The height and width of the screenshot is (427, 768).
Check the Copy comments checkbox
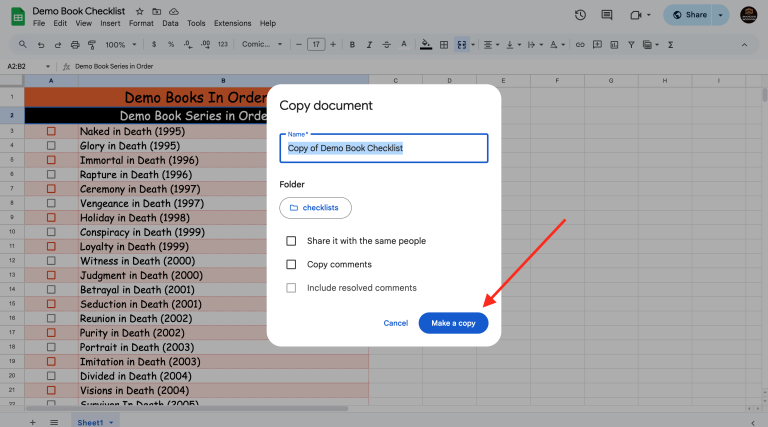click(x=292, y=265)
